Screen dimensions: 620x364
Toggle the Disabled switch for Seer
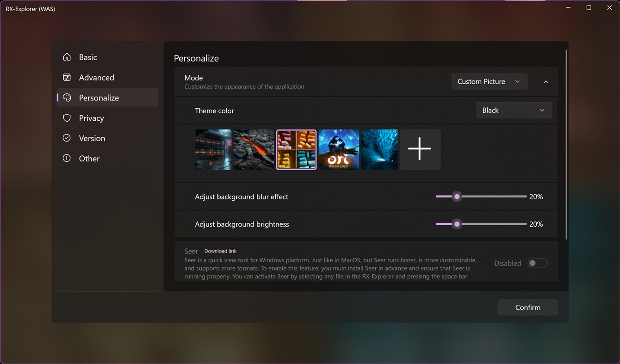coord(537,263)
